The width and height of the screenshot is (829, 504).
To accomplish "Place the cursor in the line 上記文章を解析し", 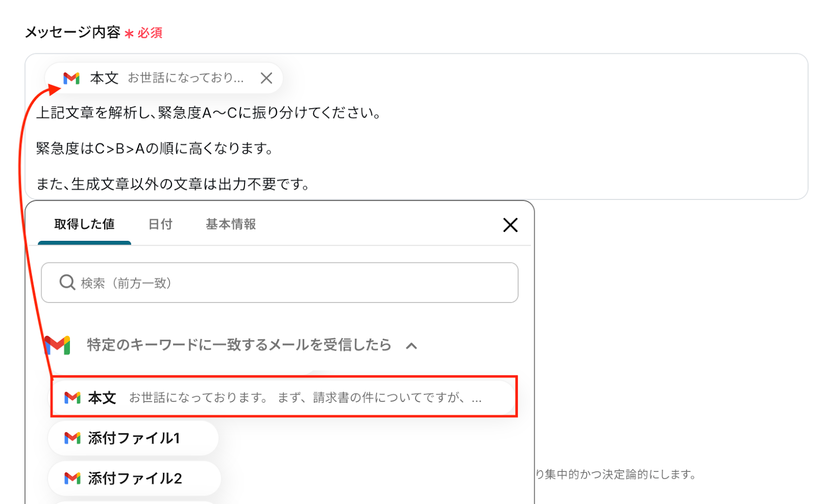I will point(209,113).
